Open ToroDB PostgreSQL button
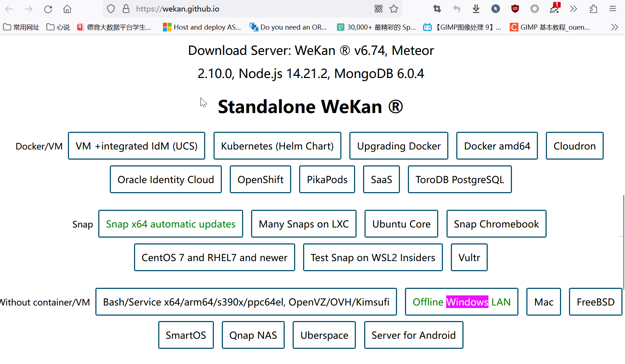This screenshot has width=625, height=364. click(460, 179)
